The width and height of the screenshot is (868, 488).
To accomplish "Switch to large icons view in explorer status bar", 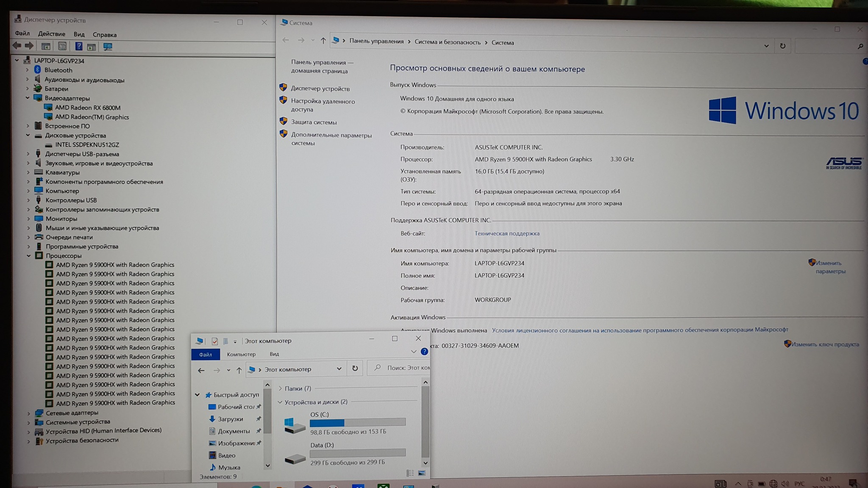I will point(422,473).
